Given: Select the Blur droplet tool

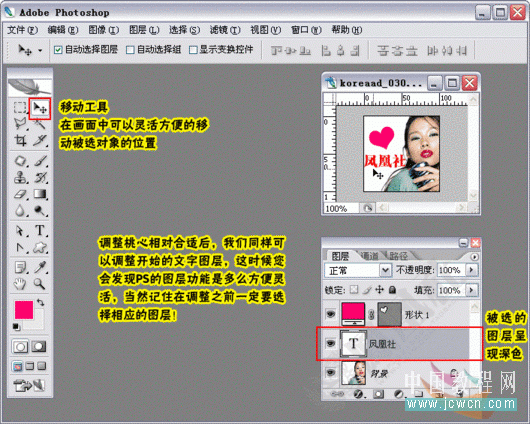Looking at the screenshot, I should pyautogui.click(x=20, y=211).
